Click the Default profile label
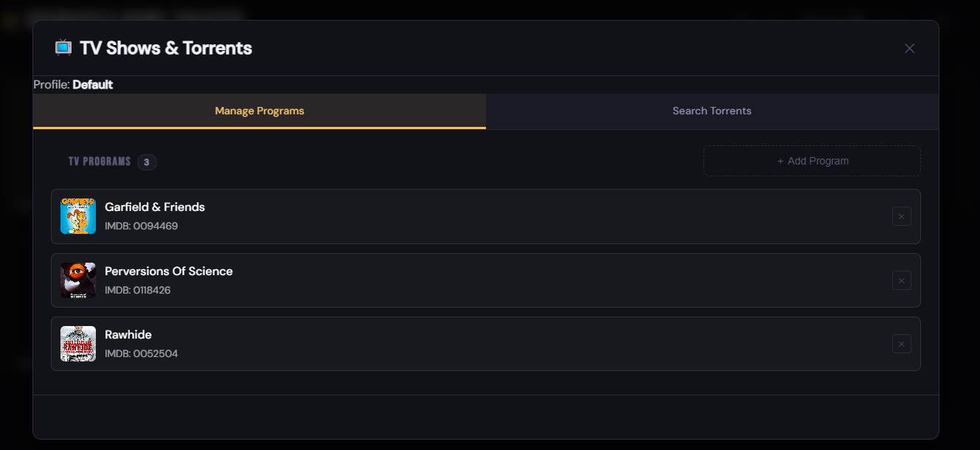 (93, 84)
